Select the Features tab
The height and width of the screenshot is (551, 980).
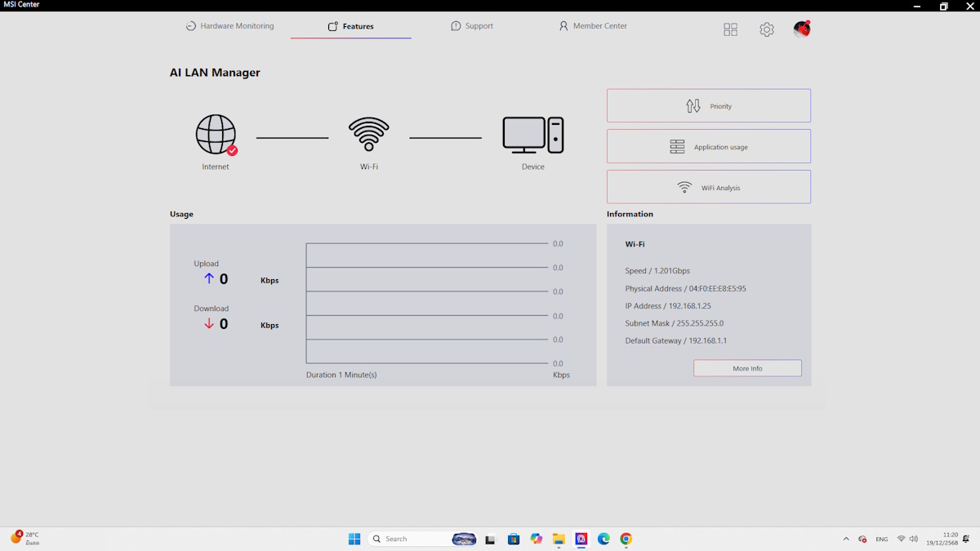click(350, 26)
